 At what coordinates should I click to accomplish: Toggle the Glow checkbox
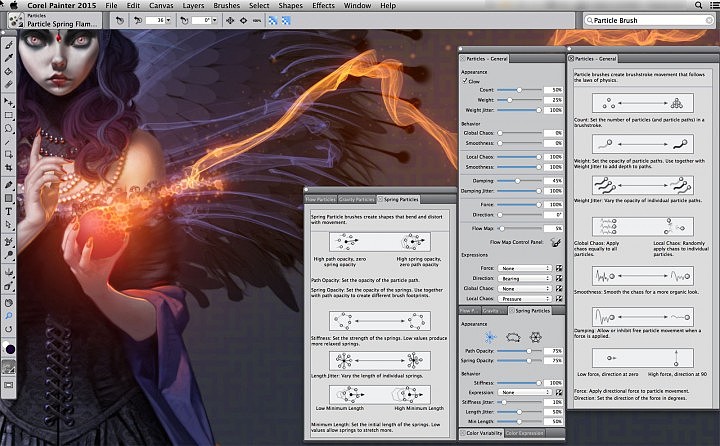(x=465, y=82)
